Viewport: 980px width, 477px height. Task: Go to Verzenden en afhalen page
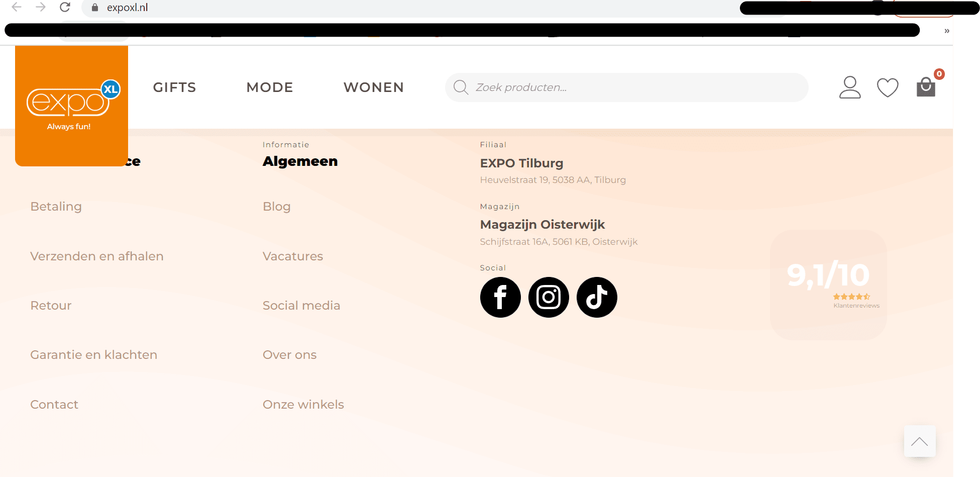(96, 256)
